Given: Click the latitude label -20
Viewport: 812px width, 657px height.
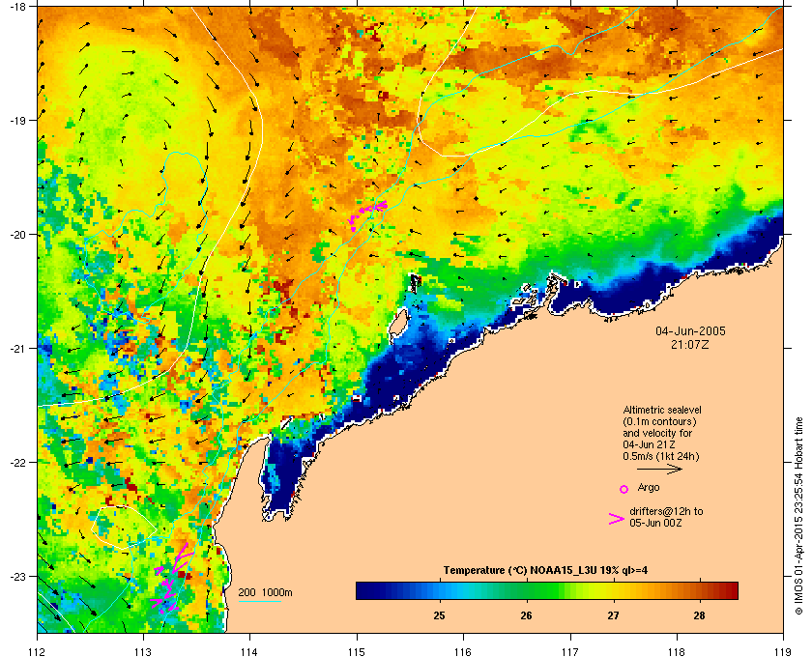Looking at the screenshot, I should tap(18, 235).
